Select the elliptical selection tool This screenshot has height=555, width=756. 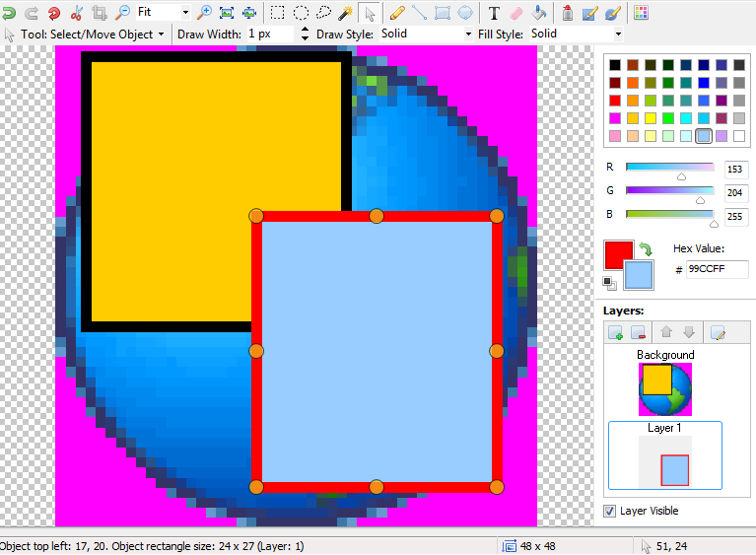tap(301, 13)
